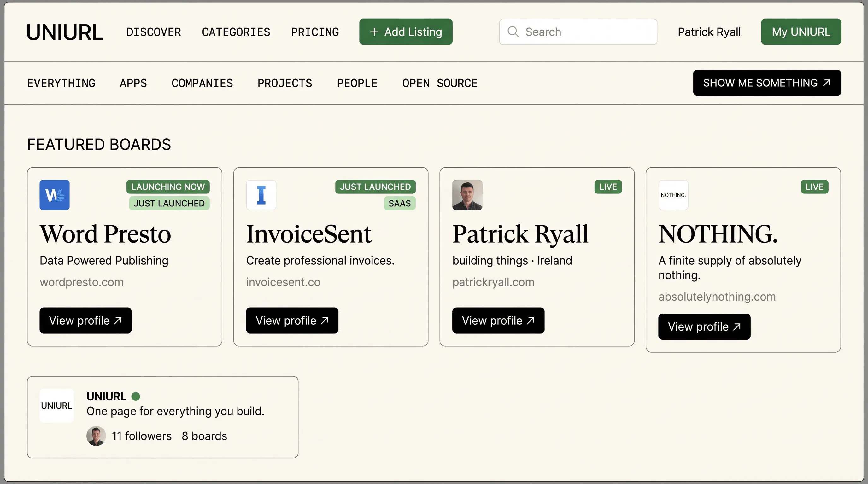The image size is (868, 484).
Task: Click InvoiceSent's Just Launched badge
Action: [375, 187]
